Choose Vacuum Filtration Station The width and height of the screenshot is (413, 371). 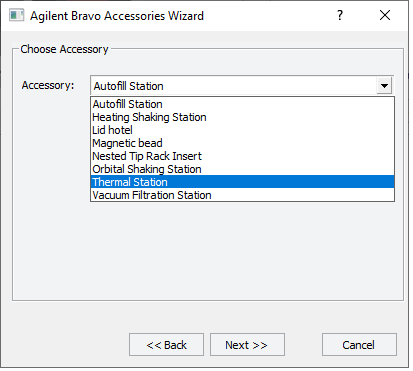coord(242,195)
